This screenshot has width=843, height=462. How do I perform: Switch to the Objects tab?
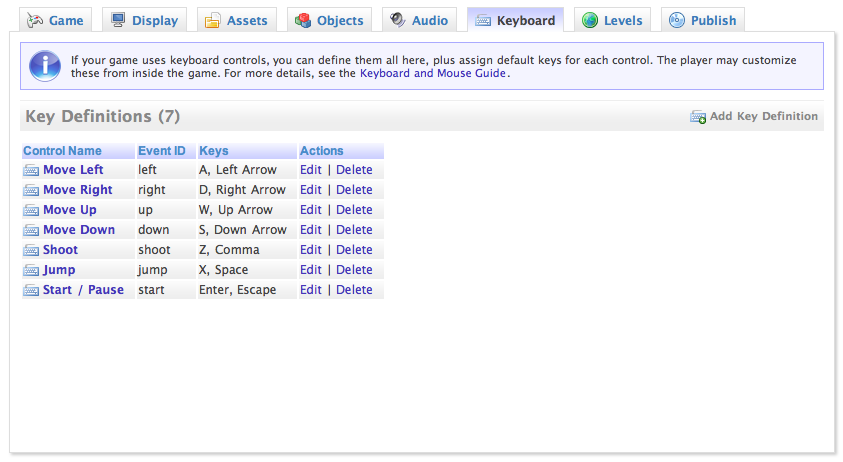[x=329, y=20]
